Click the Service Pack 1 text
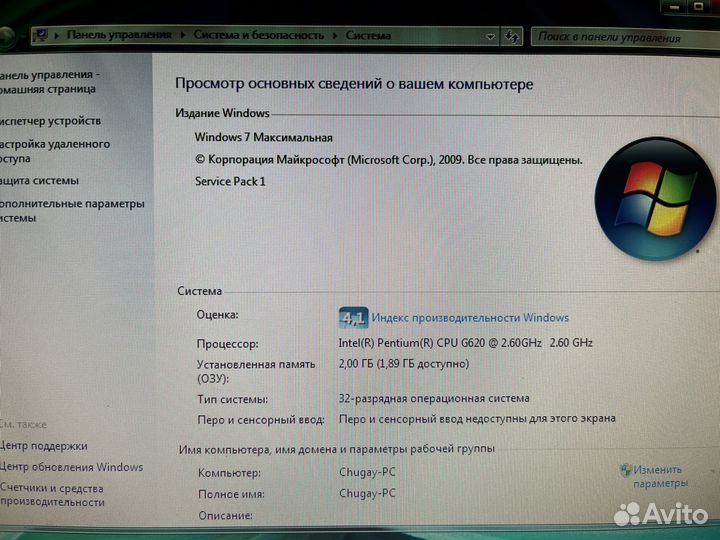The image size is (720, 540). coord(230,181)
